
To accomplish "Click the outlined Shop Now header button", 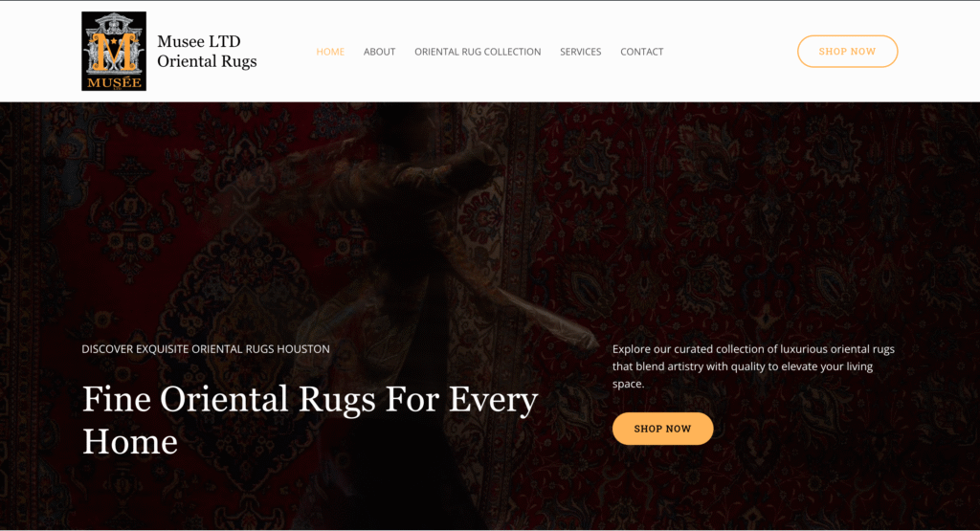I will [x=848, y=52].
